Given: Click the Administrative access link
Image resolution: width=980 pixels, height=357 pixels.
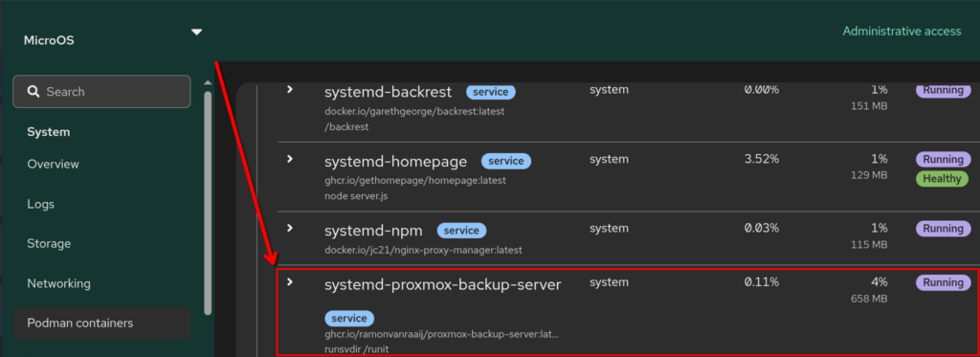Looking at the screenshot, I should 902,32.
